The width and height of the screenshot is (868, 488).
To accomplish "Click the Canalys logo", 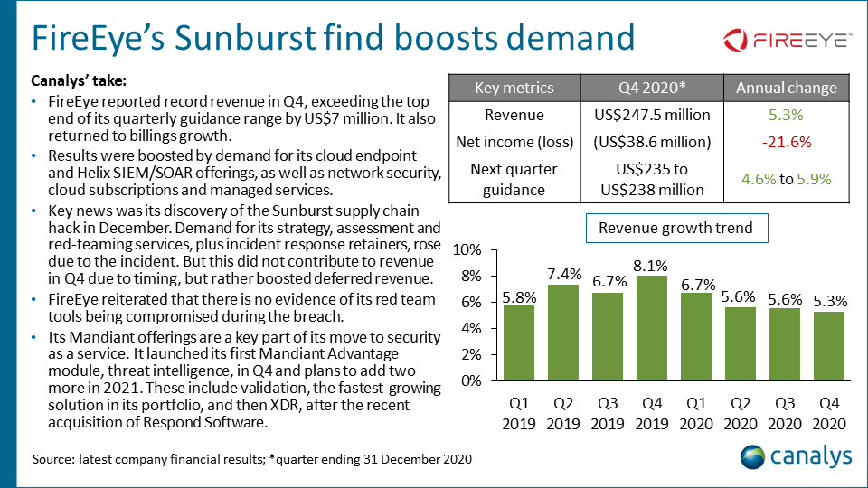I will pos(796,456).
